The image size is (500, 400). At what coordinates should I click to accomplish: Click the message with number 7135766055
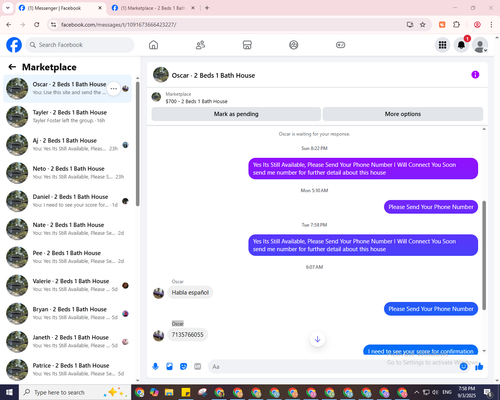[188, 335]
